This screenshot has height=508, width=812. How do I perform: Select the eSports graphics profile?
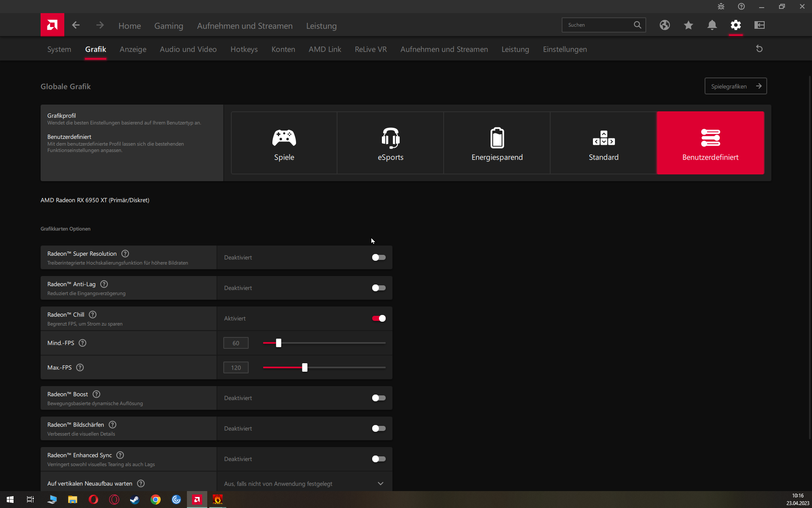[390, 143]
